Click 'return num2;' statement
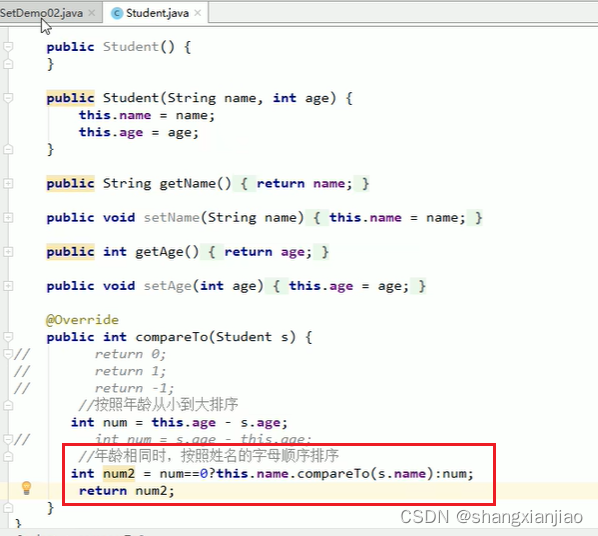 pos(127,491)
